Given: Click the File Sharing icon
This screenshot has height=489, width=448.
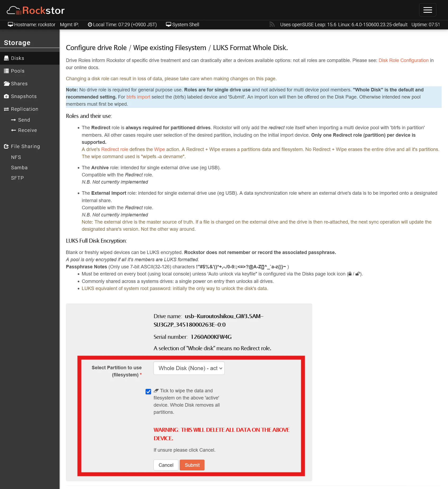Looking at the screenshot, I should click(6, 146).
